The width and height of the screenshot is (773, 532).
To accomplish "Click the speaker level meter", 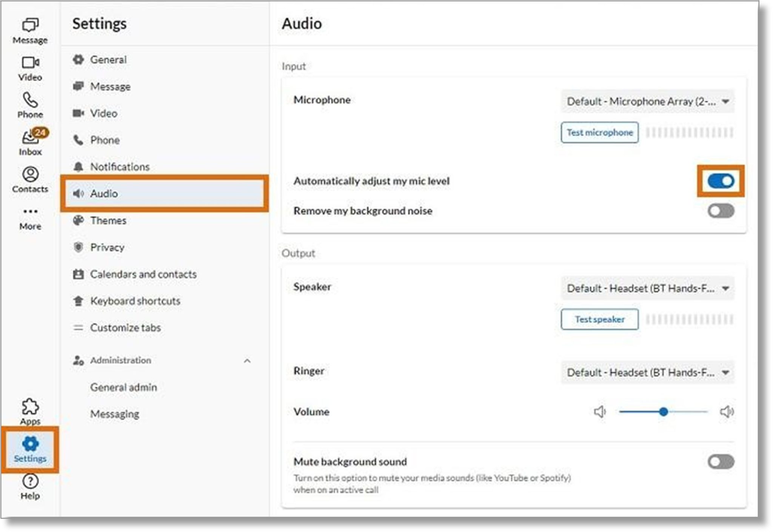I will [689, 319].
